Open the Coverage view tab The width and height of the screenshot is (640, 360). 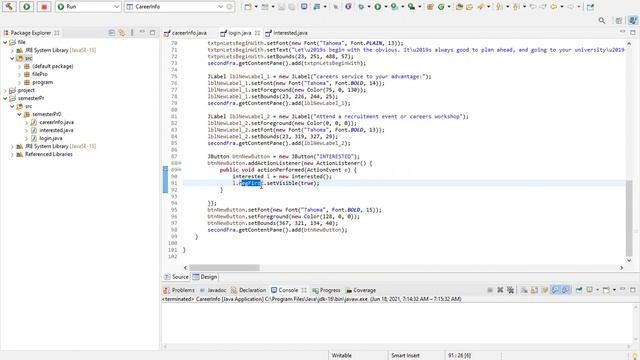click(x=361, y=290)
